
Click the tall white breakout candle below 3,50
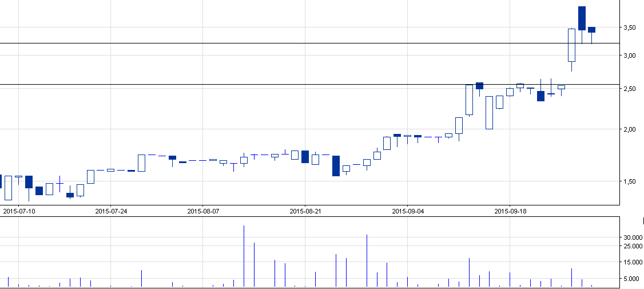click(x=571, y=45)
